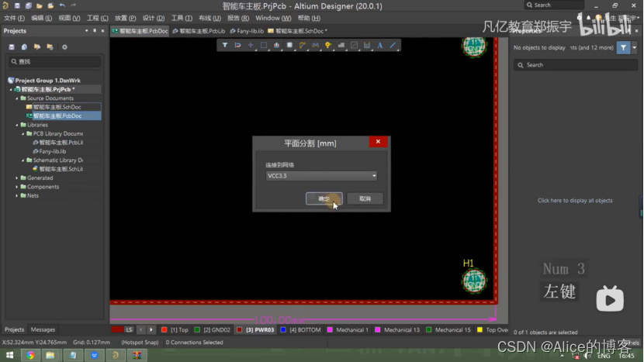Image resolution: width=644 pixels, height=362 pixels.
Task: Select the [1] Top layer tab
Action: (x=175, y=330)
